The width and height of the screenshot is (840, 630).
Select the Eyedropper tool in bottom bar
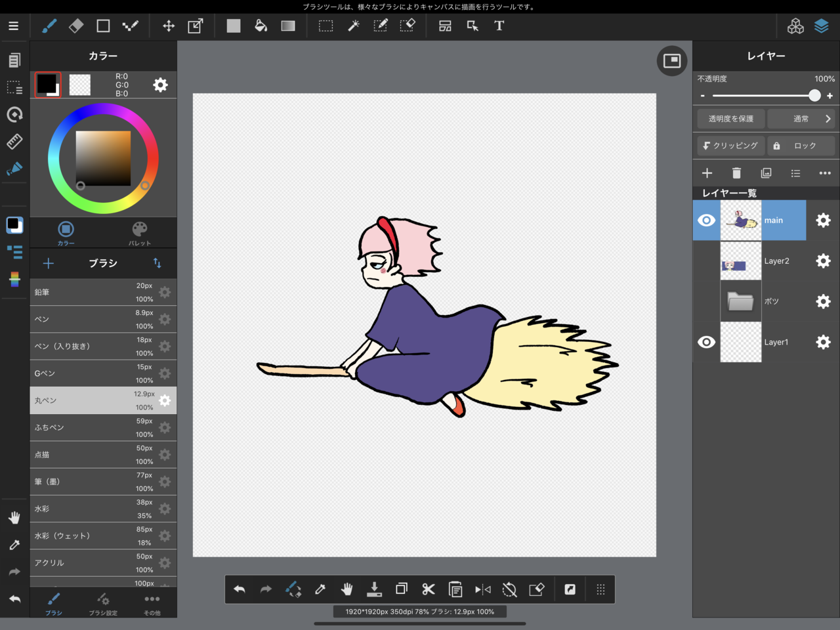320,589
